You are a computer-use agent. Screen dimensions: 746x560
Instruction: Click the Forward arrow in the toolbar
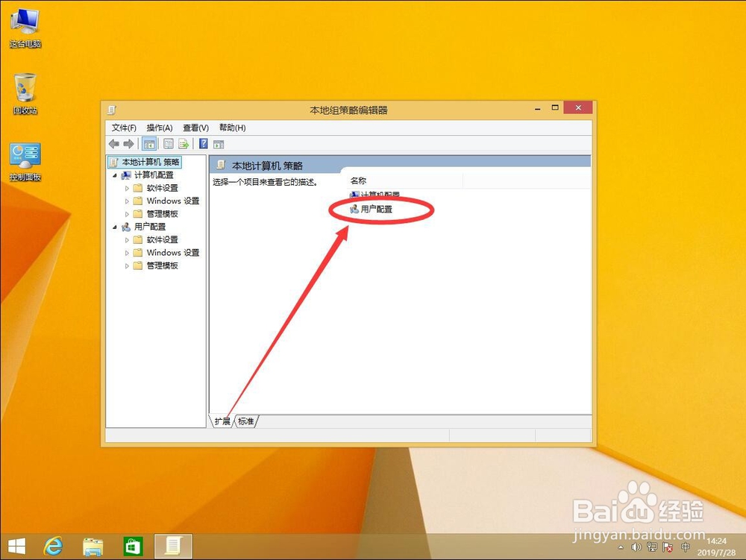click(128, 144)
